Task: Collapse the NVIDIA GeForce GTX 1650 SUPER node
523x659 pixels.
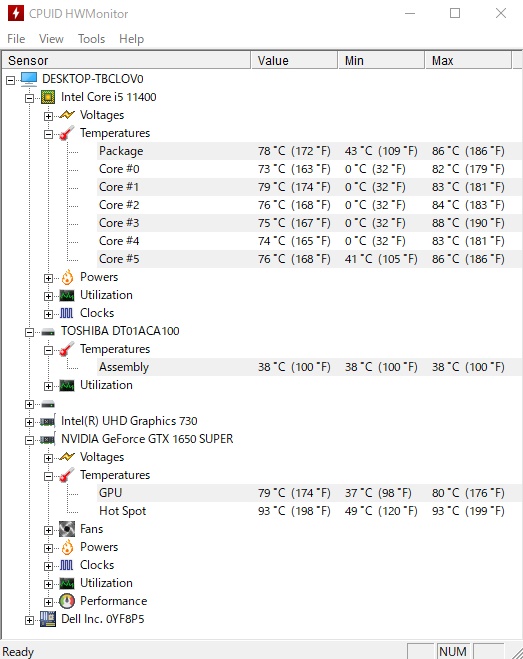Action: pyautogui.click(x=29, y=440)
